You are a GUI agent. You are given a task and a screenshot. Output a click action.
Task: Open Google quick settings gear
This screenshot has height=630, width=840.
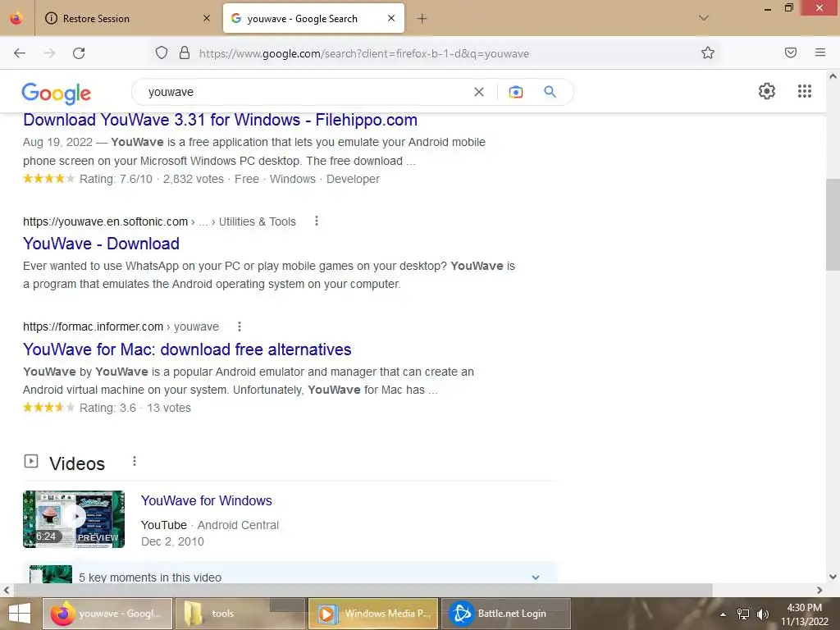767,91
